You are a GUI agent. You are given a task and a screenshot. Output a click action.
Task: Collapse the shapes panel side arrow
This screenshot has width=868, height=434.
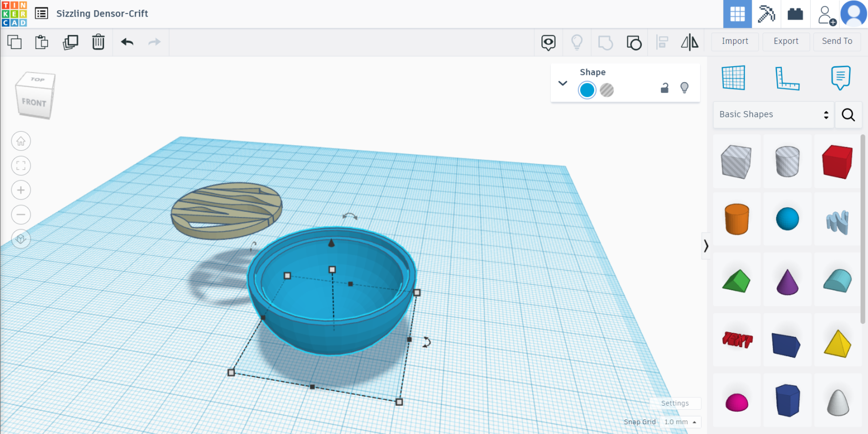click(706, 246)
